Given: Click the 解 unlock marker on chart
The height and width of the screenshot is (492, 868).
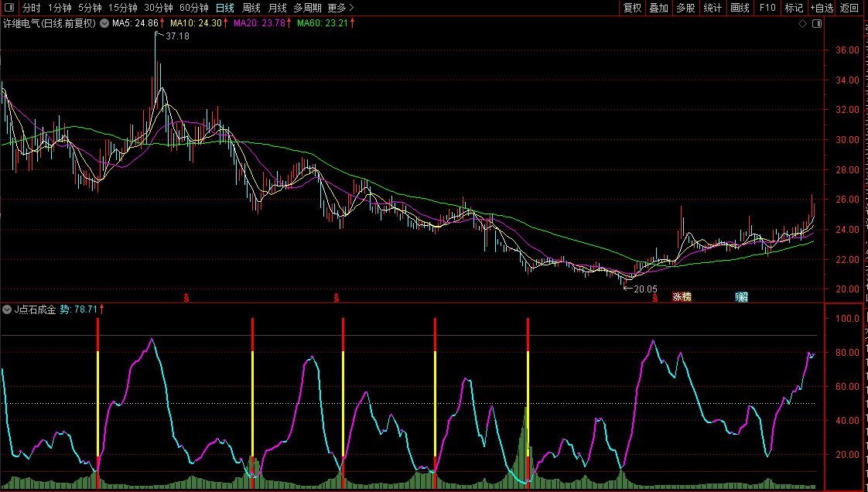Looking at the screenshot, I should (742, 297).
